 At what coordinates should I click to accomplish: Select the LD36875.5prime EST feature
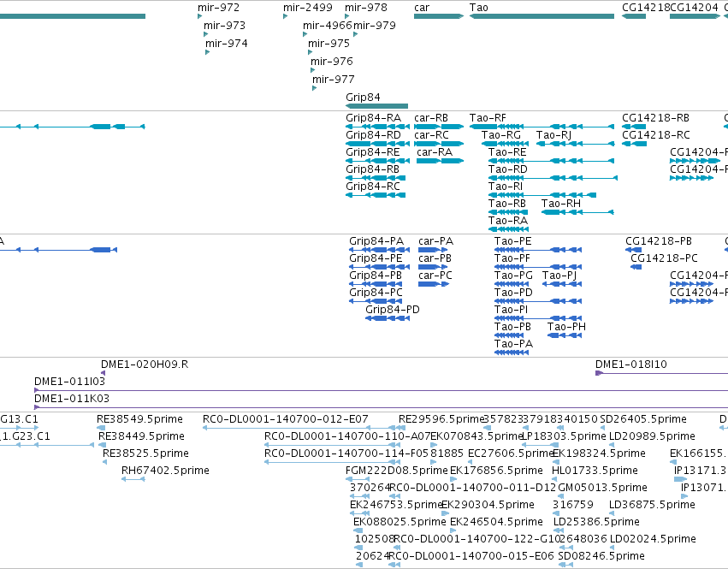612,513
